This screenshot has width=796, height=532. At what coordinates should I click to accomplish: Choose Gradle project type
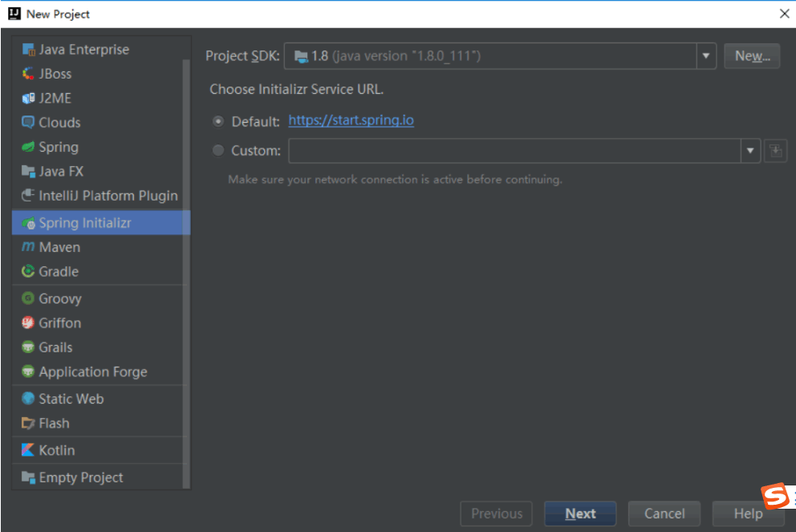101,271
